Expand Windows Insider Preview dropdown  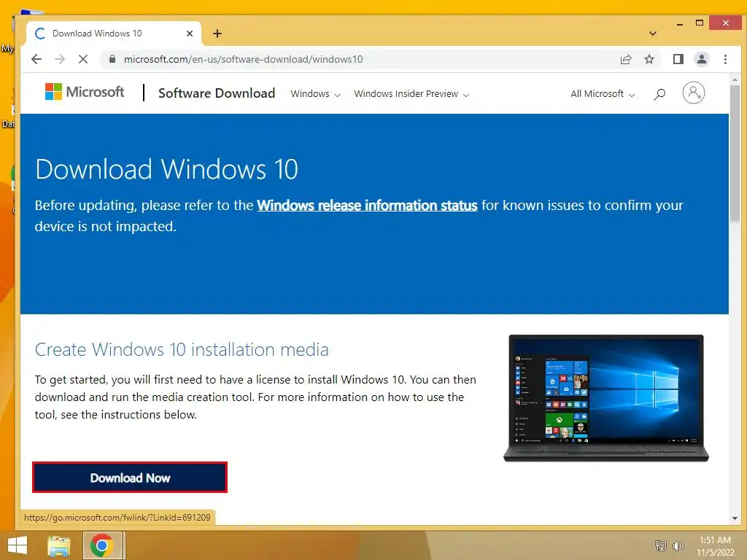(x=411, y=94)
